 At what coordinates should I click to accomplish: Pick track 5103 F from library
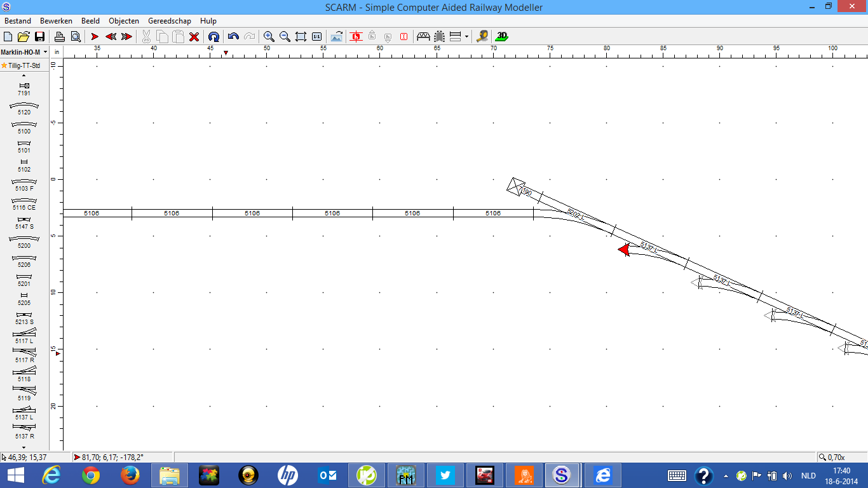point(24,184)
